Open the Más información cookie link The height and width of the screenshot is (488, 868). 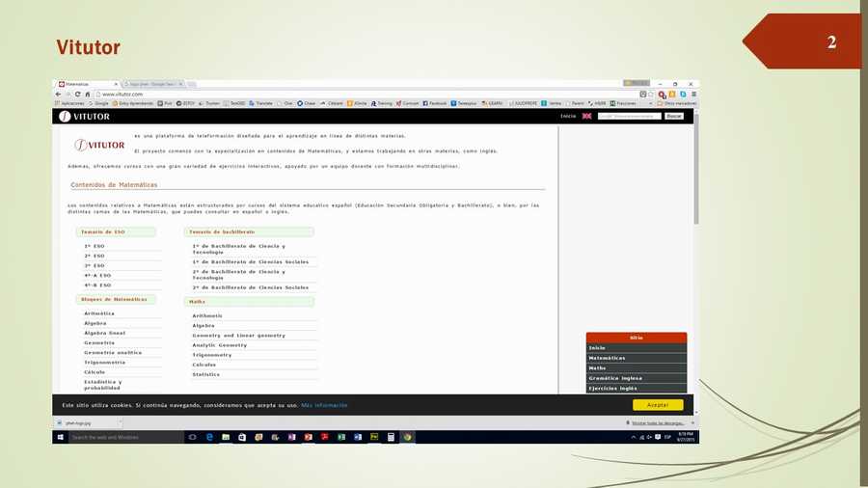click(x=324, y=406)
